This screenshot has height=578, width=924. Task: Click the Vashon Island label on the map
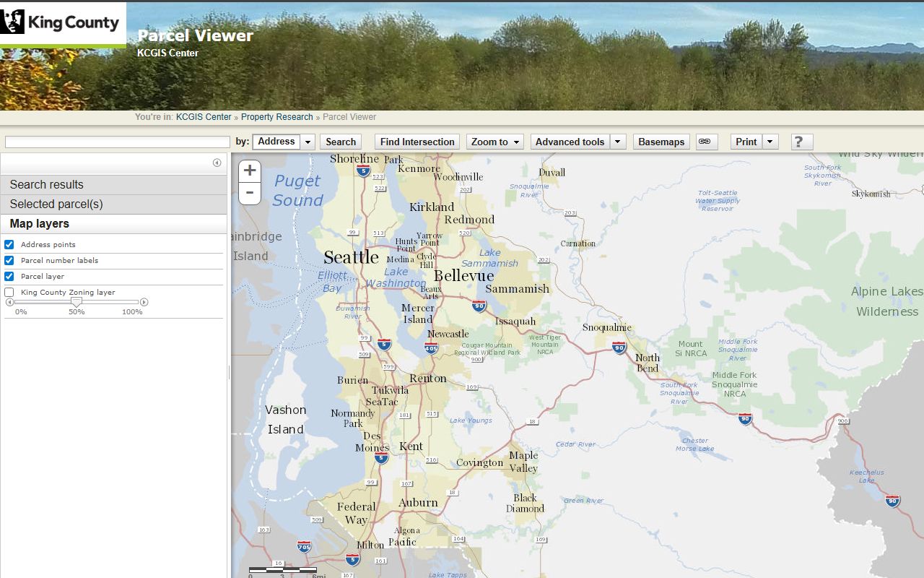(x=286, y=419)
